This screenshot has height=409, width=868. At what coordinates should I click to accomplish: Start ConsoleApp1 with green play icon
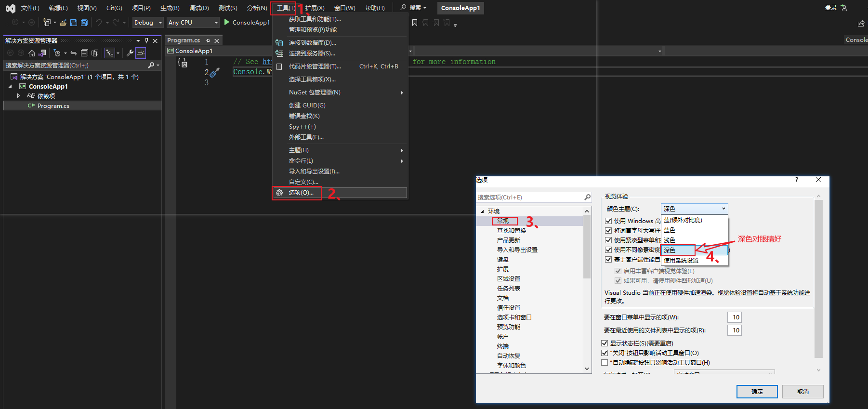(x=227, y=22)
